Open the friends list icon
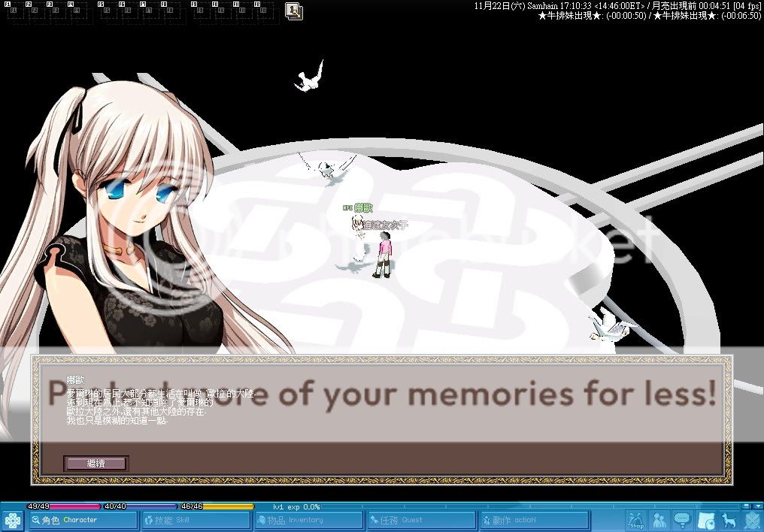This screenshot has height=532, width=764. [x=659, y=519]
